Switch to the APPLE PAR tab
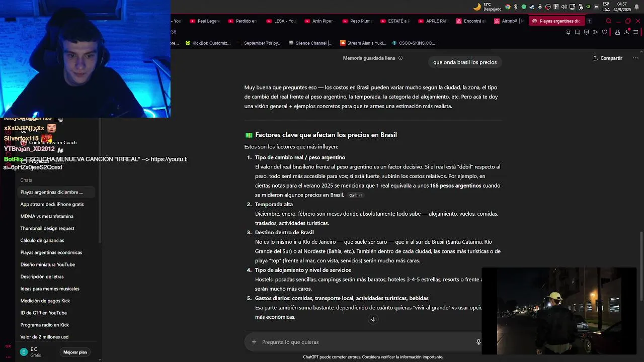644x362 pixels. [433, 21]
